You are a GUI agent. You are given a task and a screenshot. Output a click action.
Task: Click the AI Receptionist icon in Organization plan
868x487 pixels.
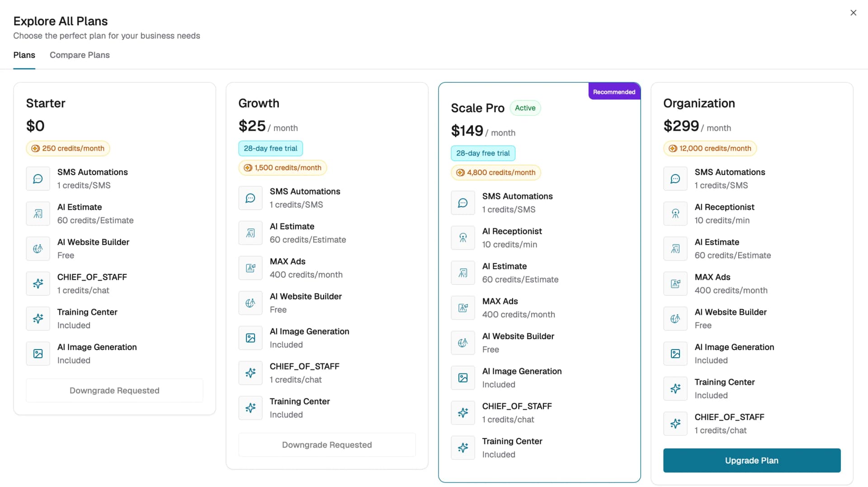tap(675, 213)
